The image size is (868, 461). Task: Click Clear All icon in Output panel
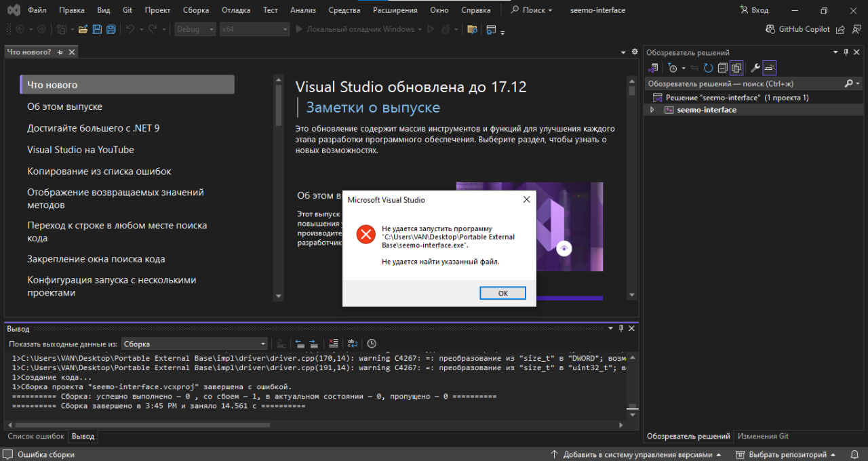[333, 344]
